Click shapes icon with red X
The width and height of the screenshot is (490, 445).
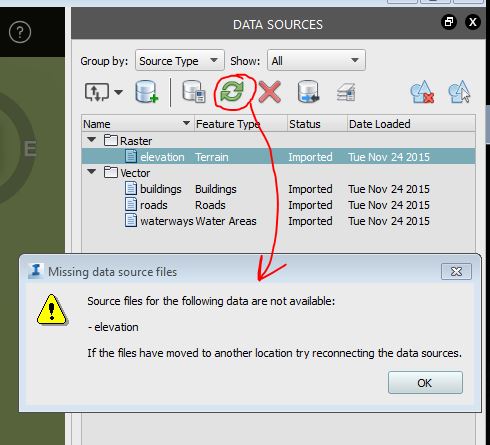click(x=422, y=92)
